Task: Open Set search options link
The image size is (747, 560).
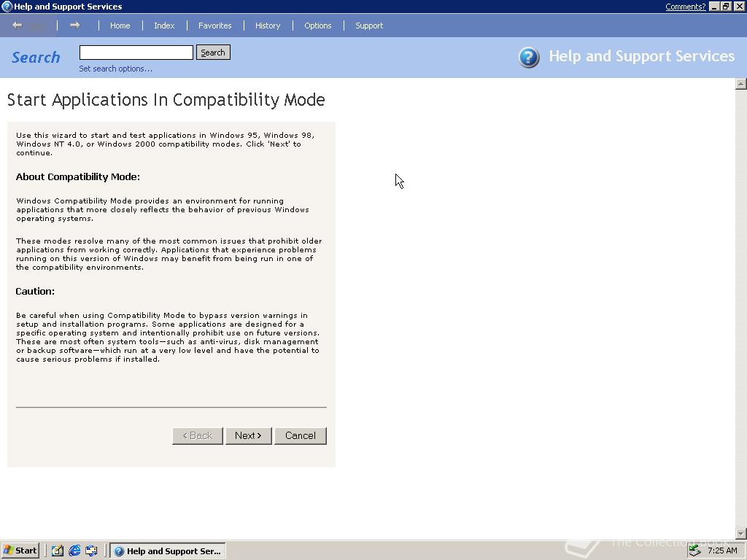Action: click(x=116, y=69)
